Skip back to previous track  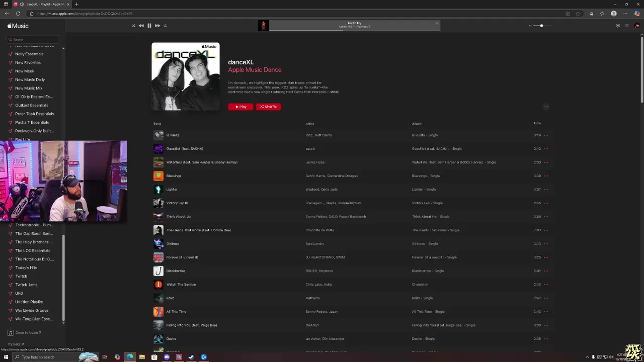coord(141,26)
